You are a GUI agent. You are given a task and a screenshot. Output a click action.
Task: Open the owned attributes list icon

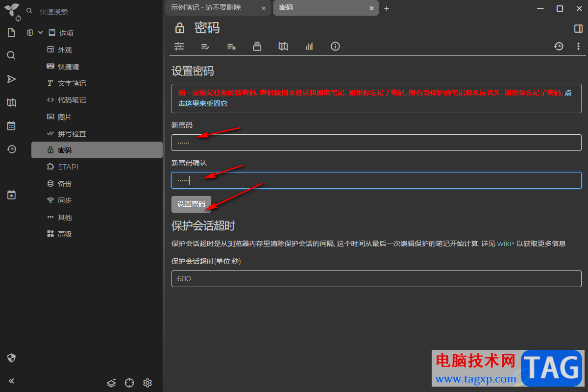(205, 46)
